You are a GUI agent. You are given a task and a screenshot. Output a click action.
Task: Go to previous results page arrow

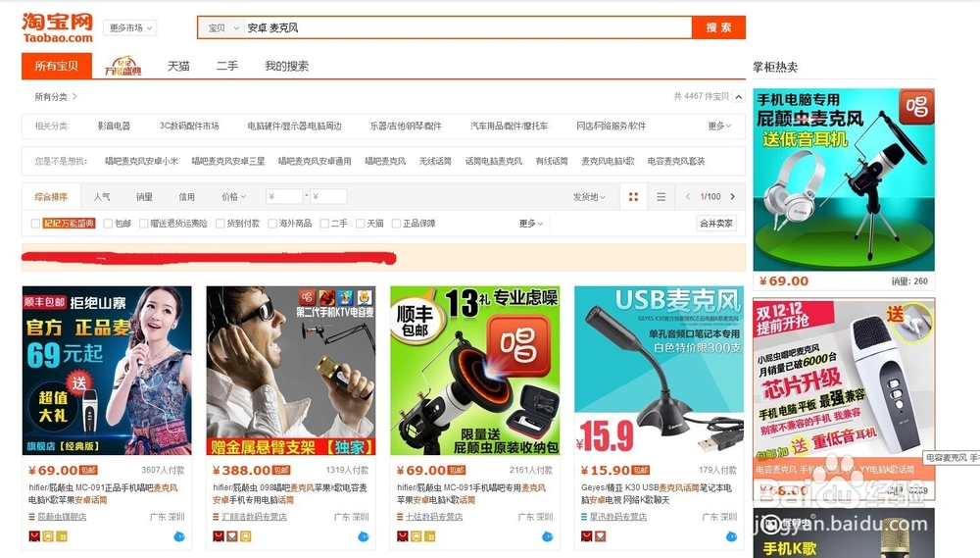[688, 196]
